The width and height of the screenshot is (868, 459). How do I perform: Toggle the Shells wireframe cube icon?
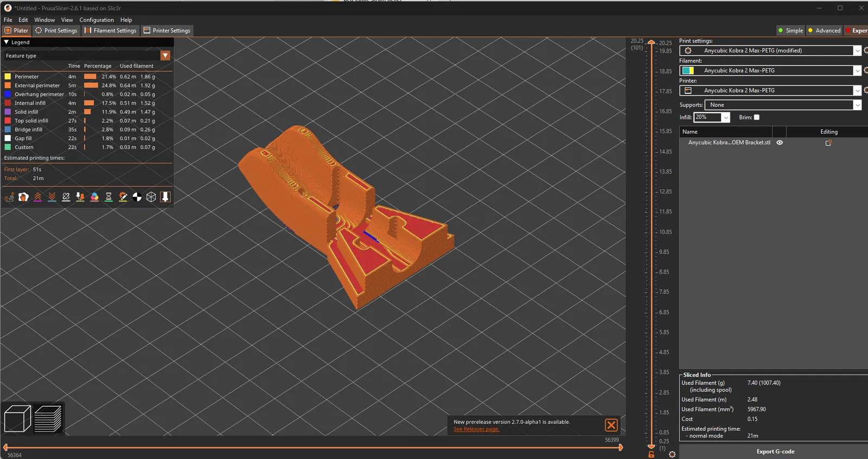(x=151, y=197)
